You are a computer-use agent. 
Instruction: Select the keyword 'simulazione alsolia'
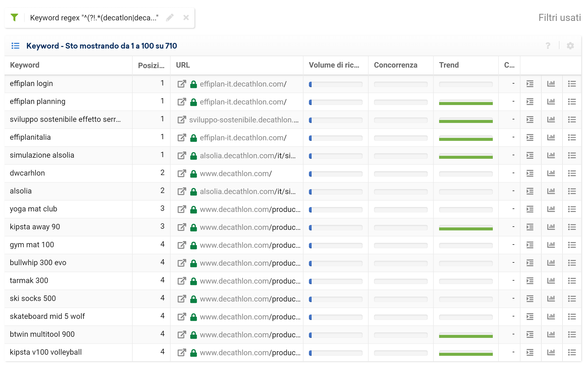click(42, 155)
